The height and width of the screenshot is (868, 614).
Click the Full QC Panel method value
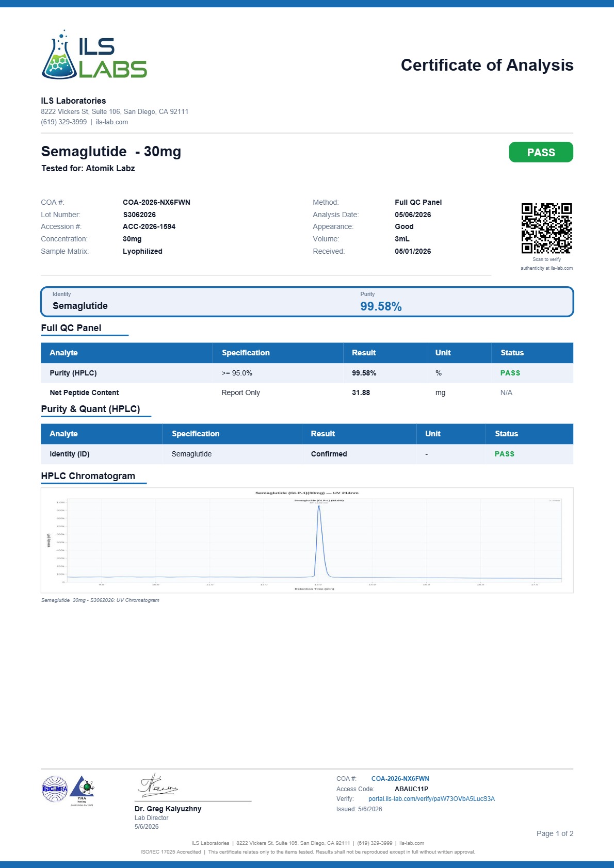pyautogui.click(x=418, y=202)
